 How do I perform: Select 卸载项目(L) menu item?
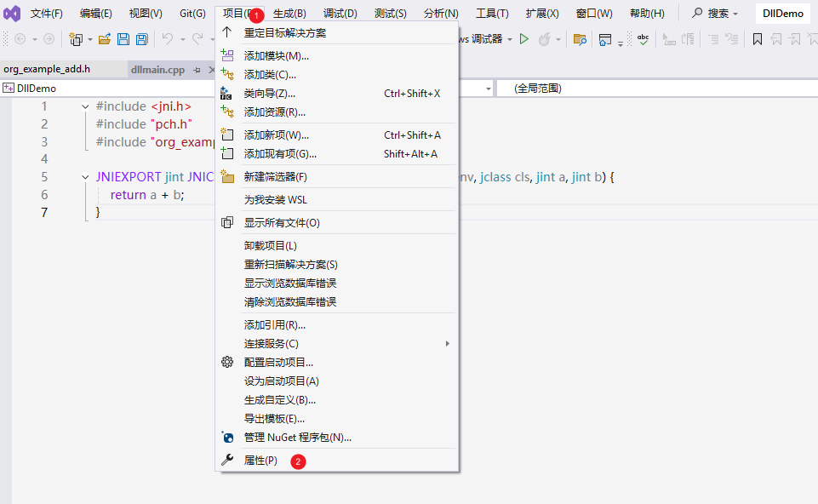coord(336,246)
